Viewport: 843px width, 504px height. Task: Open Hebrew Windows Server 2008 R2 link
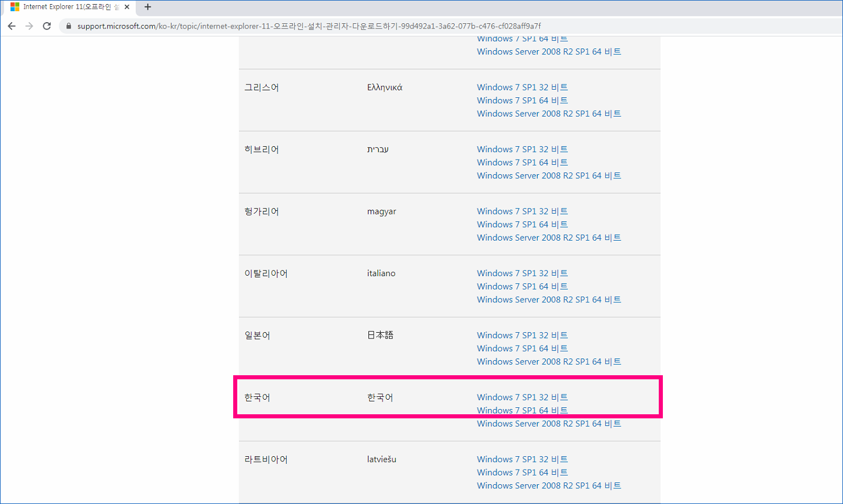tap(549, 175)
